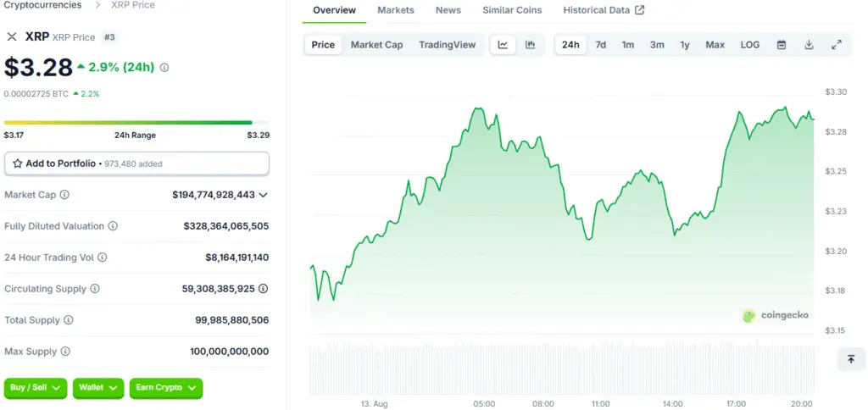The width and height of the screenshot is (868, 410).
Task: Click the 99,985,880,506 total supply value
Action: pyautogui.click(x=232, y=320)
